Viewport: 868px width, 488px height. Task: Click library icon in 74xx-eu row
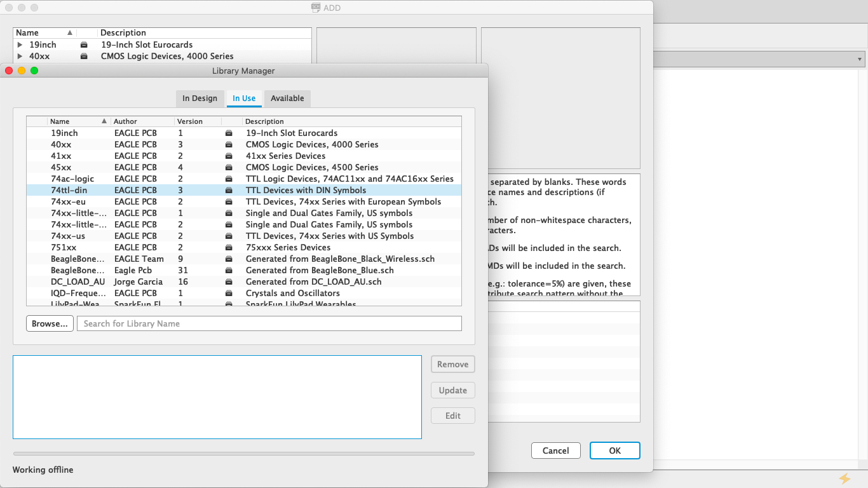(229, 202)
